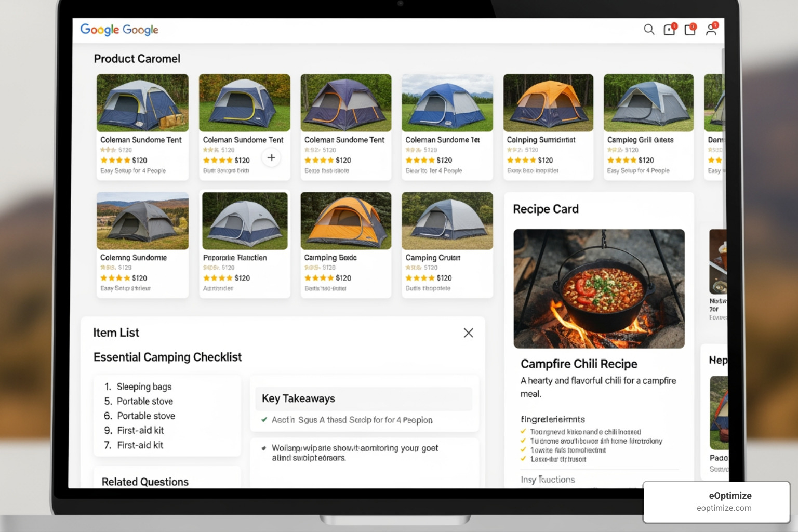798x532 pixels.
Task: Click the green checkmark in Key Takeaways
Action: point(263,420)
